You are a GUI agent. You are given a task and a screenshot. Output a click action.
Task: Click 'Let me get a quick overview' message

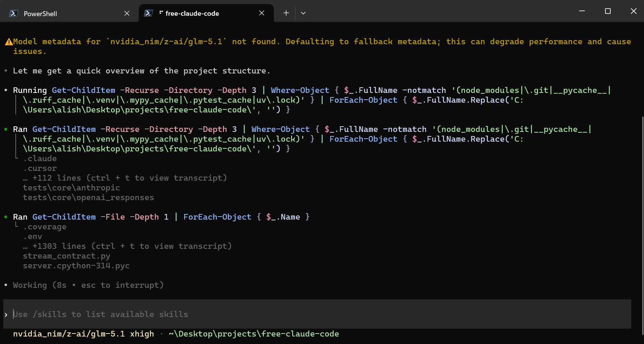142,71
